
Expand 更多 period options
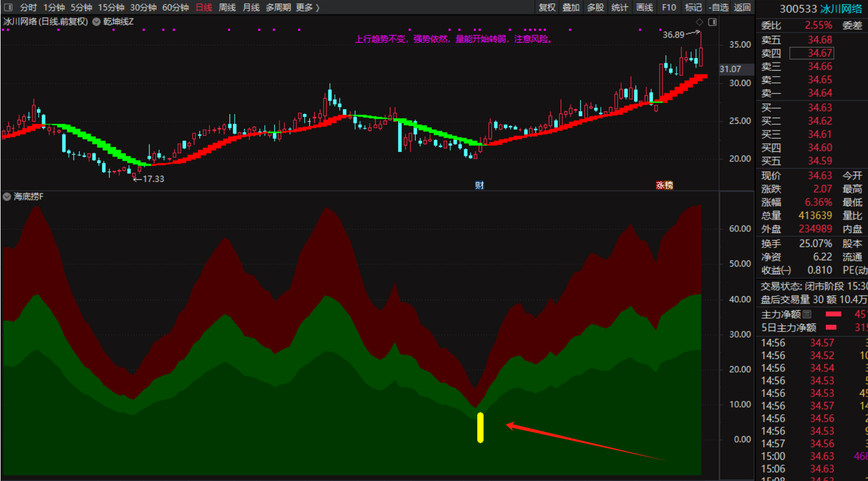point(307,7)
